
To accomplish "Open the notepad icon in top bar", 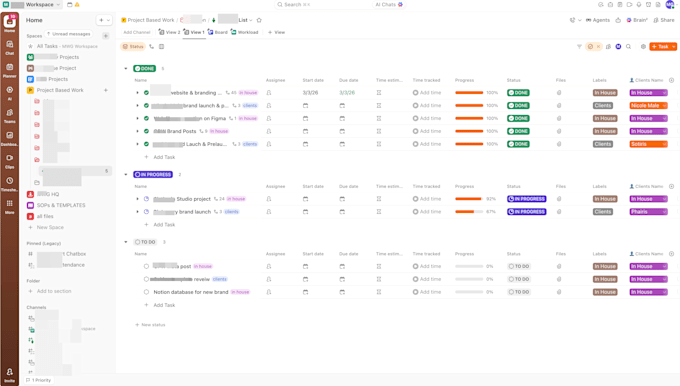I will pyautogui.click(x=620, y=4).
